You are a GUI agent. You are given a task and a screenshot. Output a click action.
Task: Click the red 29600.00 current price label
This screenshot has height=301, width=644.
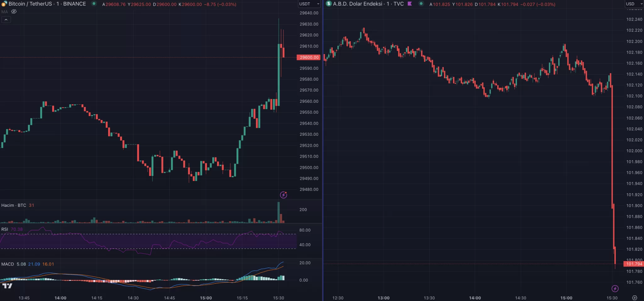click(x=309, y=57)
